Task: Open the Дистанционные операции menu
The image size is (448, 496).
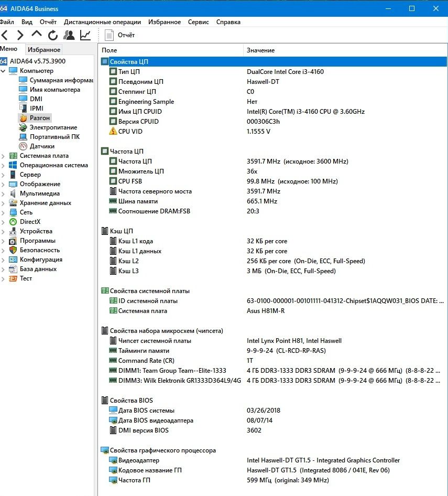Action: [x=102, y=22]
